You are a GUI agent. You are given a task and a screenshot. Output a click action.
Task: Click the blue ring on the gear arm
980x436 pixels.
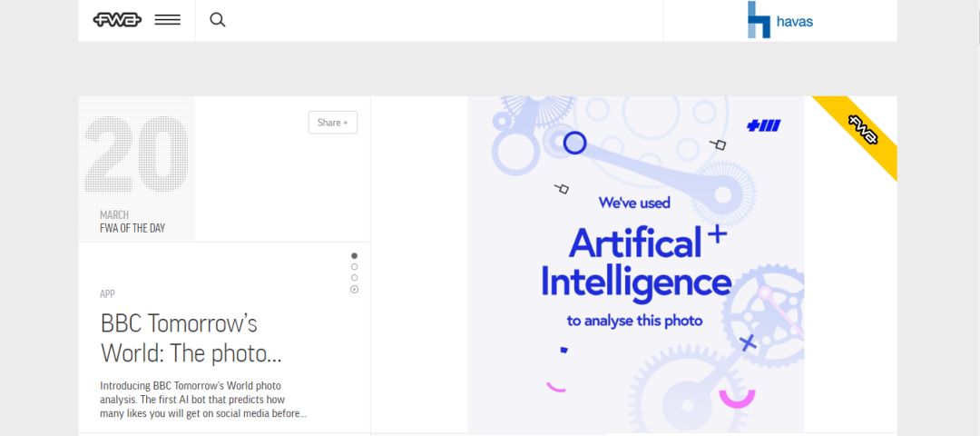point(574,143)
